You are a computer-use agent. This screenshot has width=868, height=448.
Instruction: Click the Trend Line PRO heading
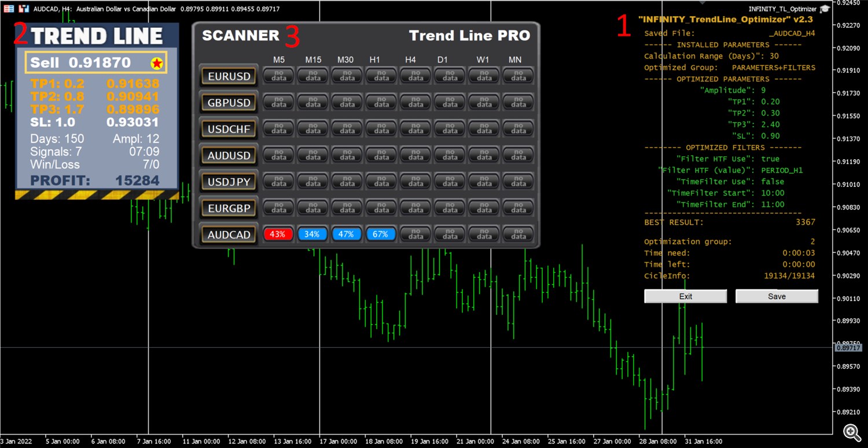point(469,36)
